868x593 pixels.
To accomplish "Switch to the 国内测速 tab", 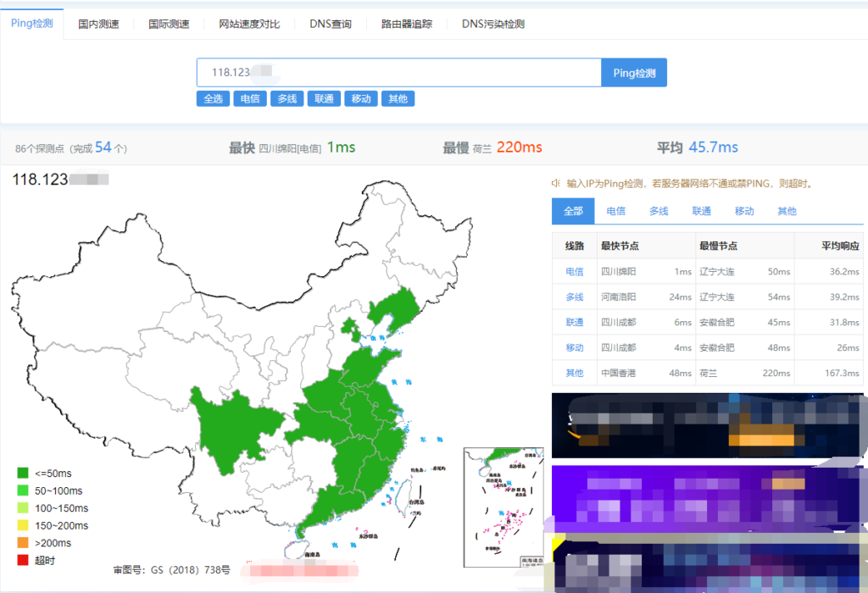I will click(98, 24).
